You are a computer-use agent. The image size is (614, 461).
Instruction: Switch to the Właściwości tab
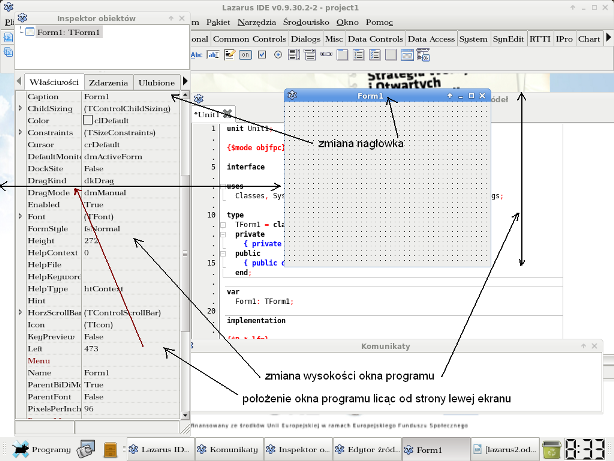(x=54, y=82)
